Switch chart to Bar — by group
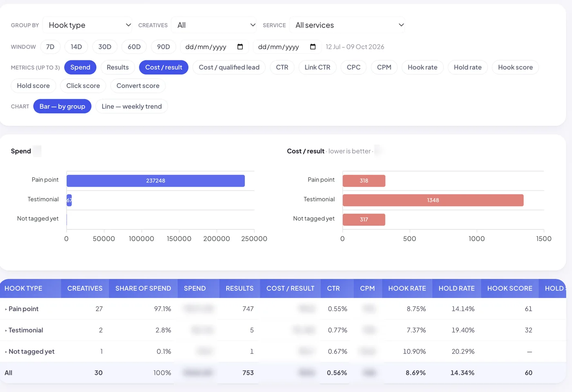 point(62,106)
